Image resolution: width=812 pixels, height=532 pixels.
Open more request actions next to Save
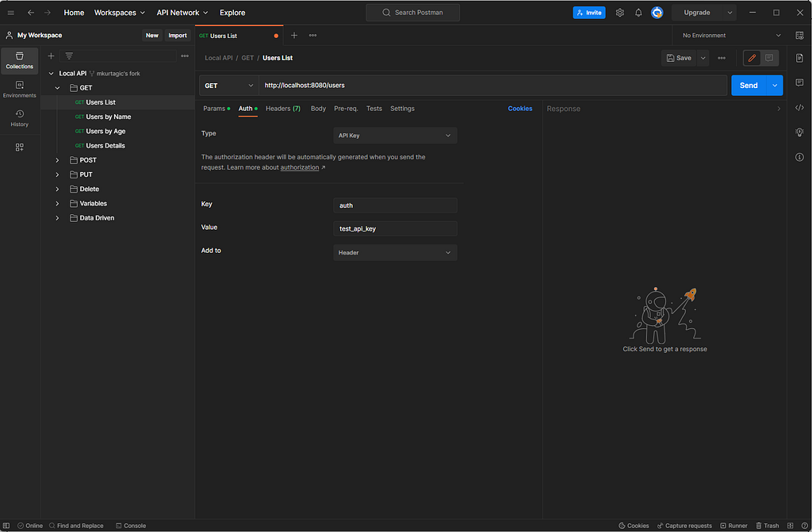click(722, 58)
